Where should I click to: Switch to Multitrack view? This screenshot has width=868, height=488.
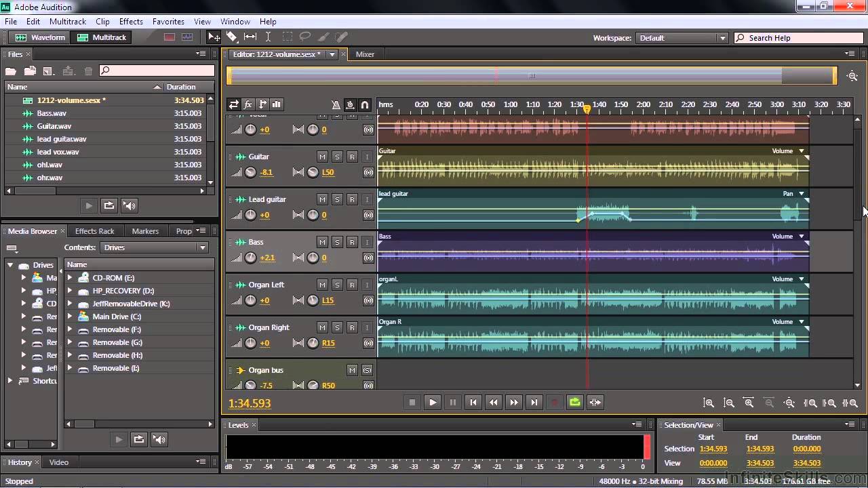coord(102,37)
